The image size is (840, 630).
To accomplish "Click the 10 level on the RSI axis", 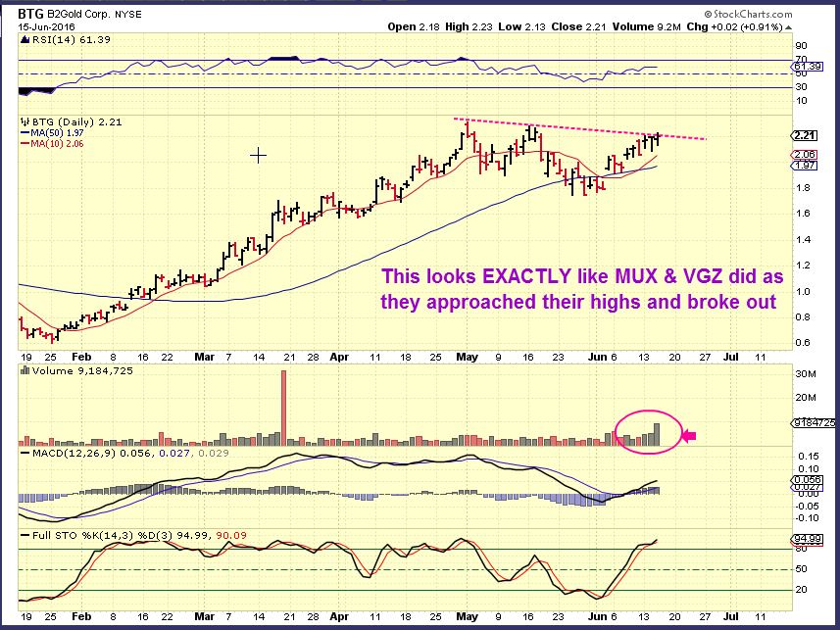I will pyautogui.click(x=802, y=101).
